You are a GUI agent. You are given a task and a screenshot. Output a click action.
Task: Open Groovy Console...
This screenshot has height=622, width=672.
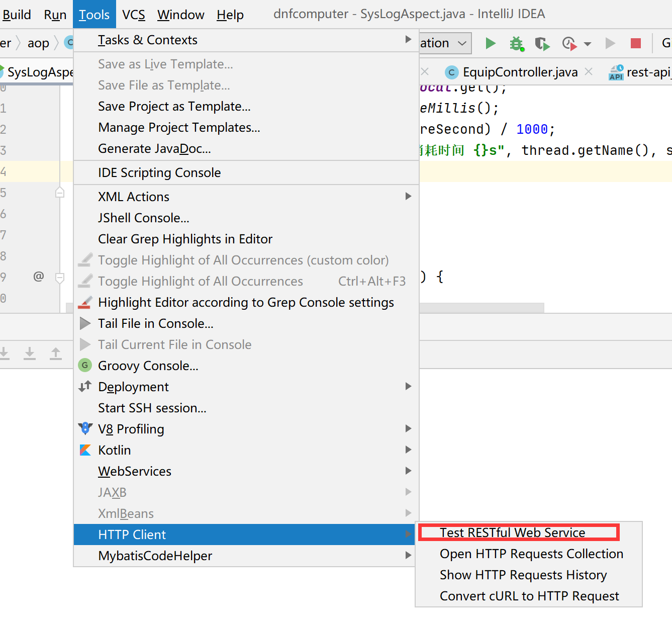pos(246,366)
